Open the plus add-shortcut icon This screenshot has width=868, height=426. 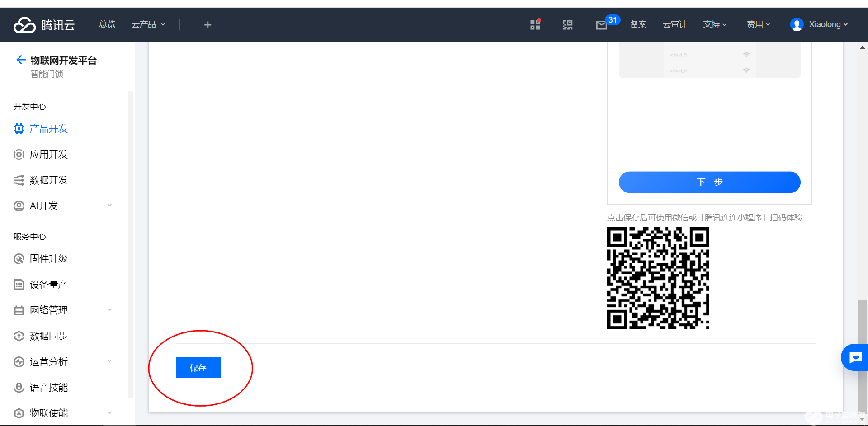(208, 25)
